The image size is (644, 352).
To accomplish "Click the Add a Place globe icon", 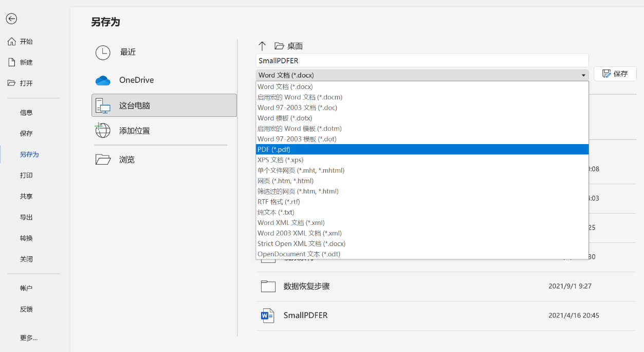I will (x=103, y=130).
